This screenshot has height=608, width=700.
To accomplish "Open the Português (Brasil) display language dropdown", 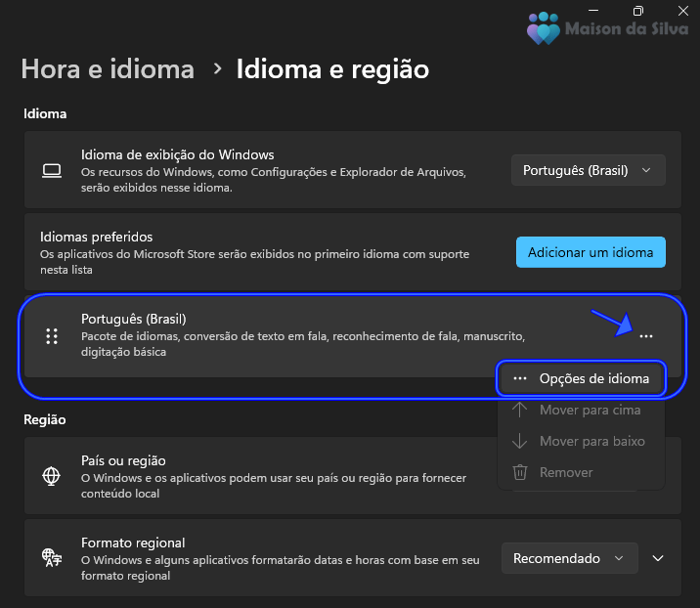I will point(588,170).
